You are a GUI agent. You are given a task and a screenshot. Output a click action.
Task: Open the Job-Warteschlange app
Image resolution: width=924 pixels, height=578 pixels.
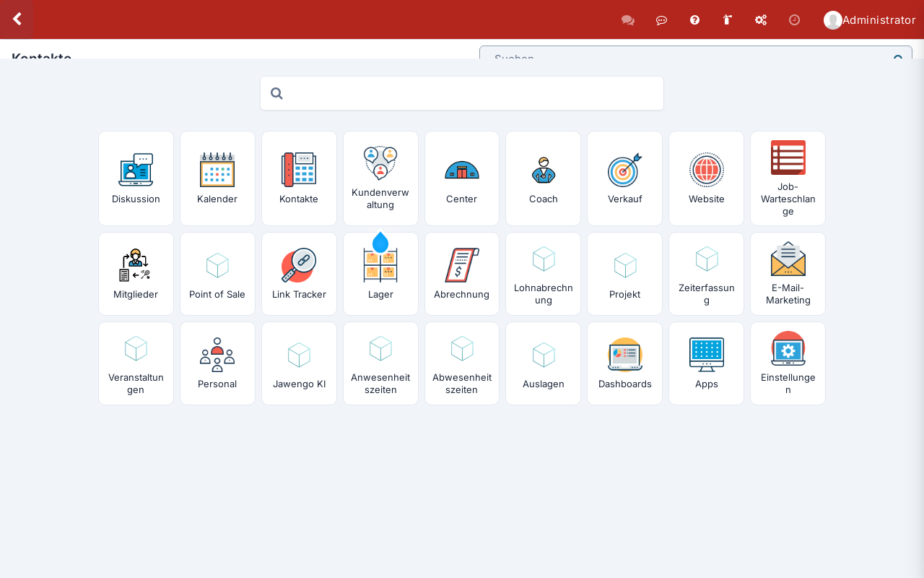pyautogui.click(x=788, y=178)
